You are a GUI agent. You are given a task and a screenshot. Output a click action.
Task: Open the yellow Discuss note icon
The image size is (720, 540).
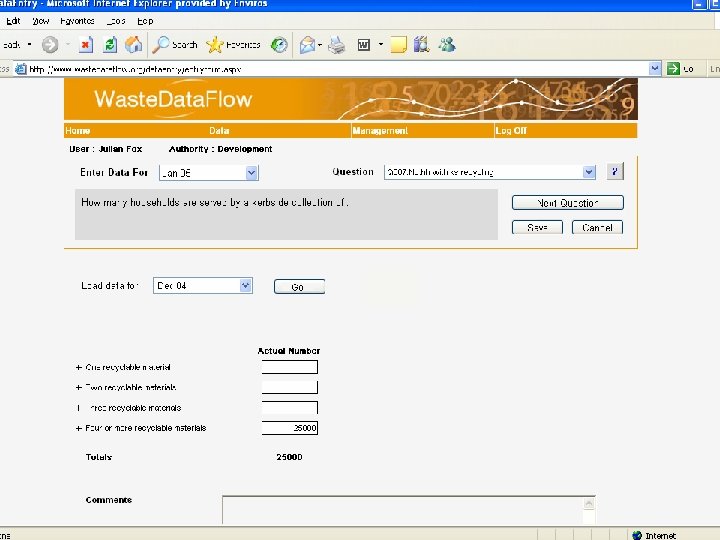(x=399, y=45)
